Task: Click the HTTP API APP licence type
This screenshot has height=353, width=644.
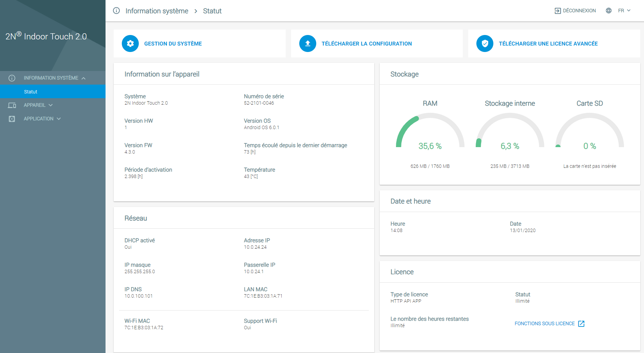Action: [406, 301]
